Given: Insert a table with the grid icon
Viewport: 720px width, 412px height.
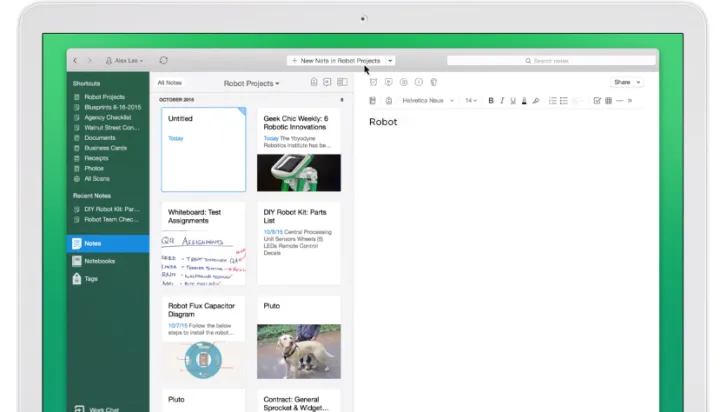Looking at the screenshot, I should pos(609,101).
